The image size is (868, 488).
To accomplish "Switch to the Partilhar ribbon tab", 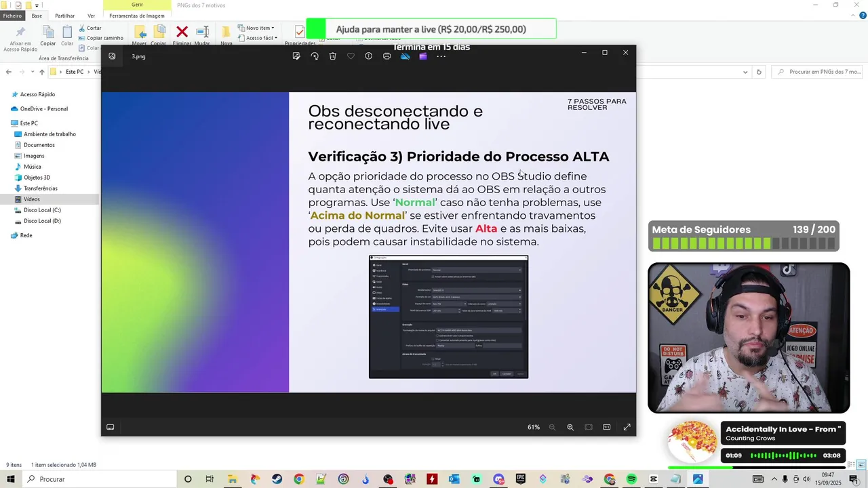I will (x=65, y=16).
